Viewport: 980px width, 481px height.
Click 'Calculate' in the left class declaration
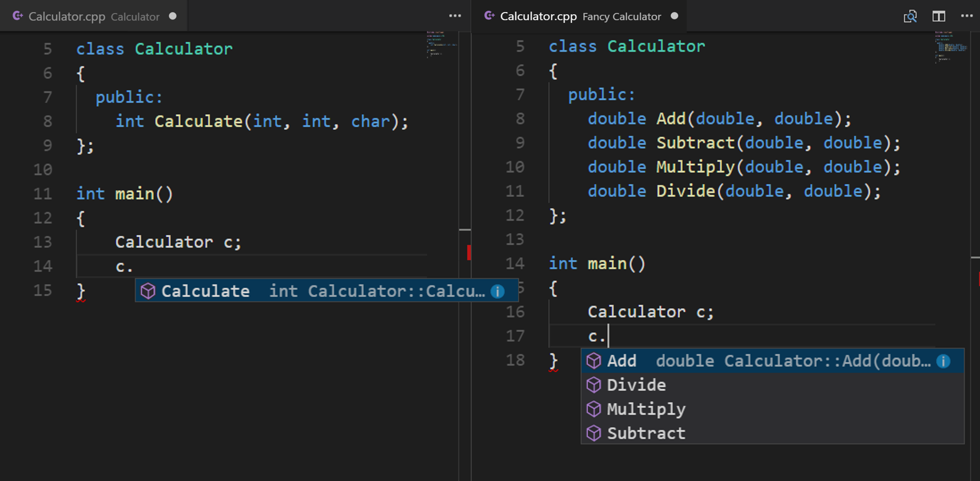point(198,121)
